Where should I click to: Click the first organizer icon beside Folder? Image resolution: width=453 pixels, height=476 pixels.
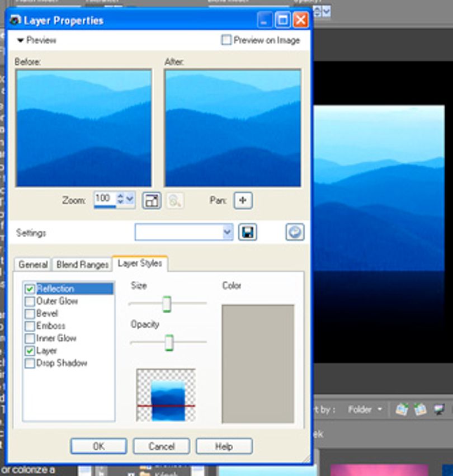tap(402, 409)
